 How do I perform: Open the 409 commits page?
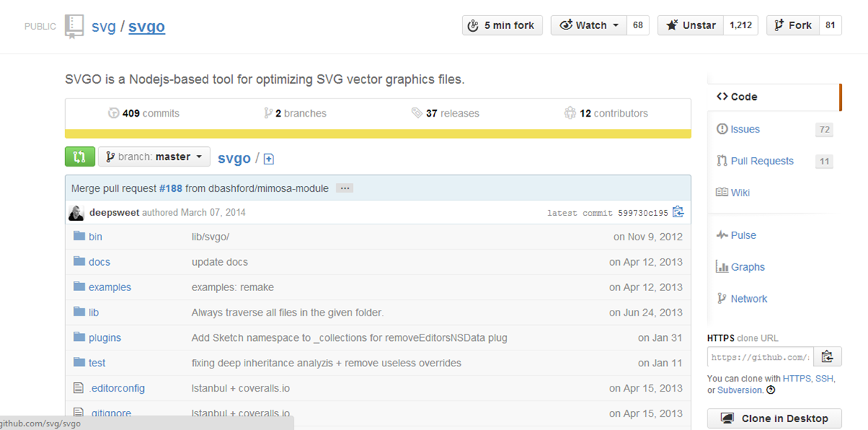143,113
